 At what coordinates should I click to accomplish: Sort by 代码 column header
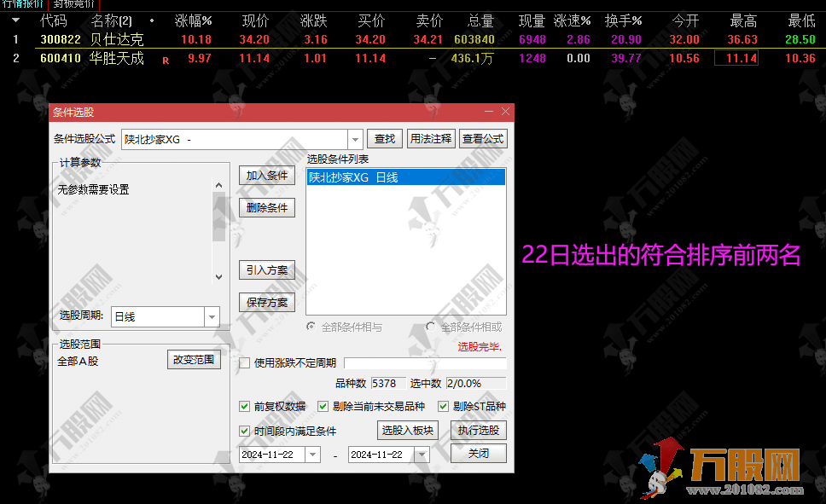pyautogui.click(x=54, y=21)
